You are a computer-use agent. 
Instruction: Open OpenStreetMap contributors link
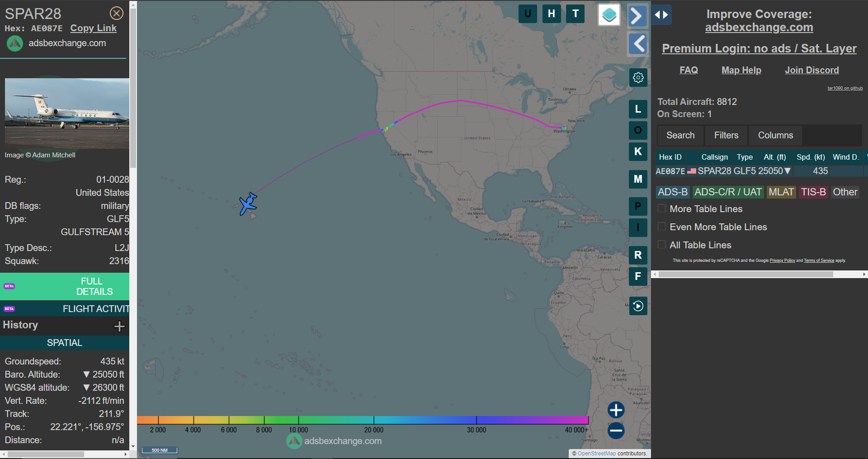tap(597, 454)
